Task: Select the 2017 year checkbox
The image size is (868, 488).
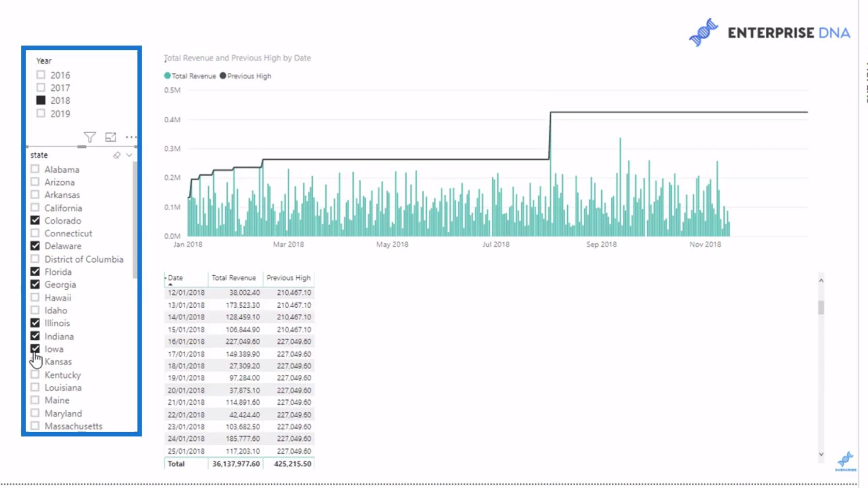Action: click(x=41, y=88)
